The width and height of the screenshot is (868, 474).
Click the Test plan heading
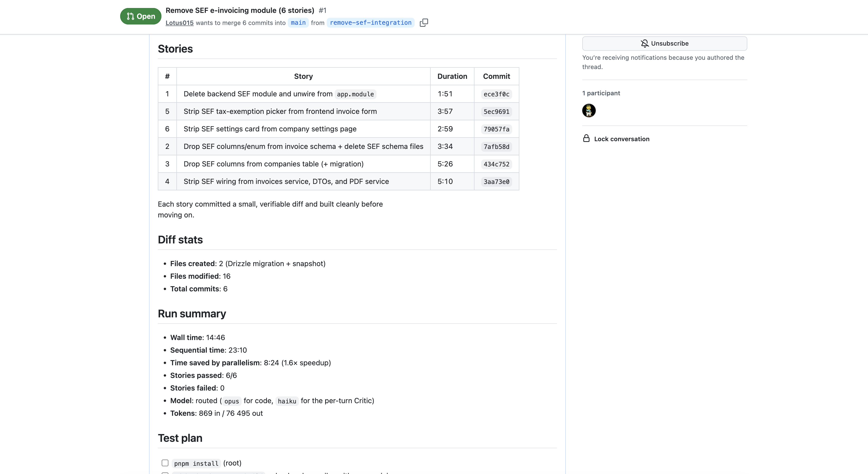[x=180, y=438]
